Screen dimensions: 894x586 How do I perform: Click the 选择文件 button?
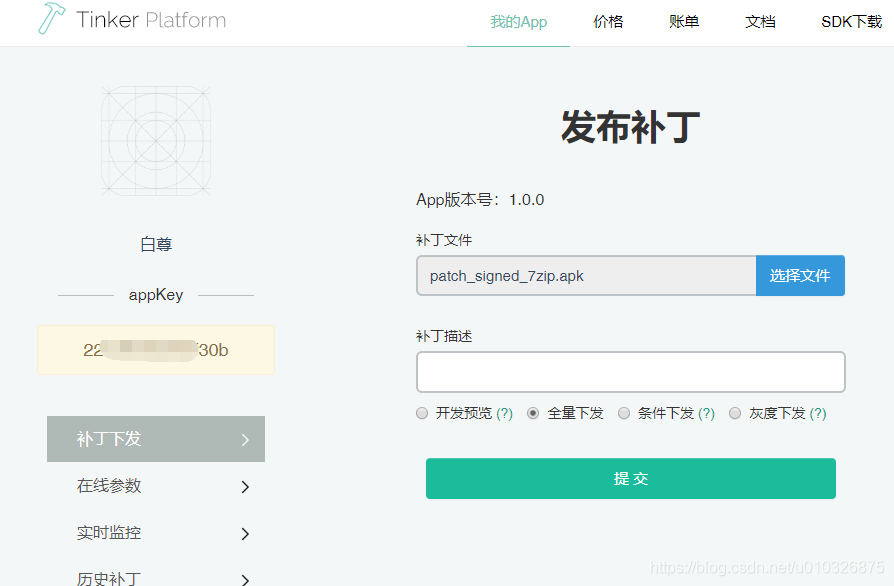[x=800, y=275]
